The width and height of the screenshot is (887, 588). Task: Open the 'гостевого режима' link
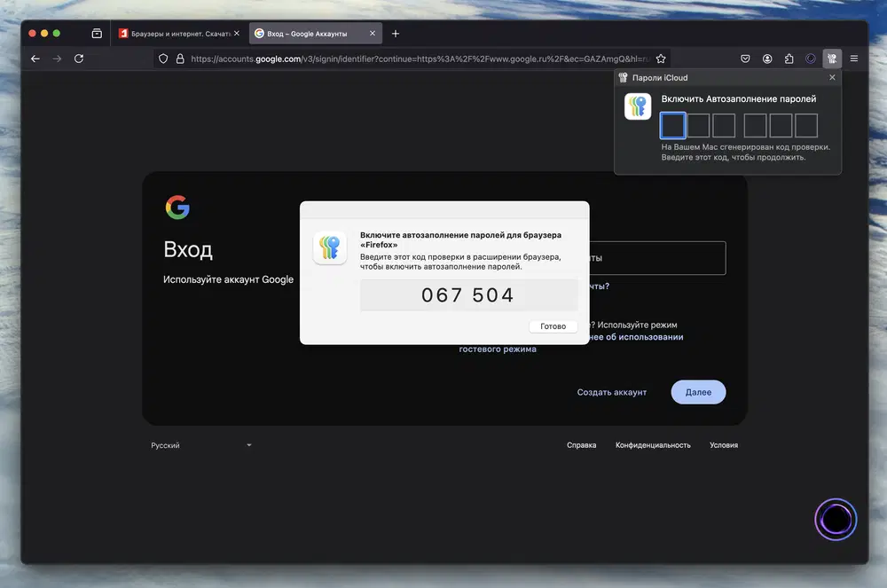click(498, 349)
